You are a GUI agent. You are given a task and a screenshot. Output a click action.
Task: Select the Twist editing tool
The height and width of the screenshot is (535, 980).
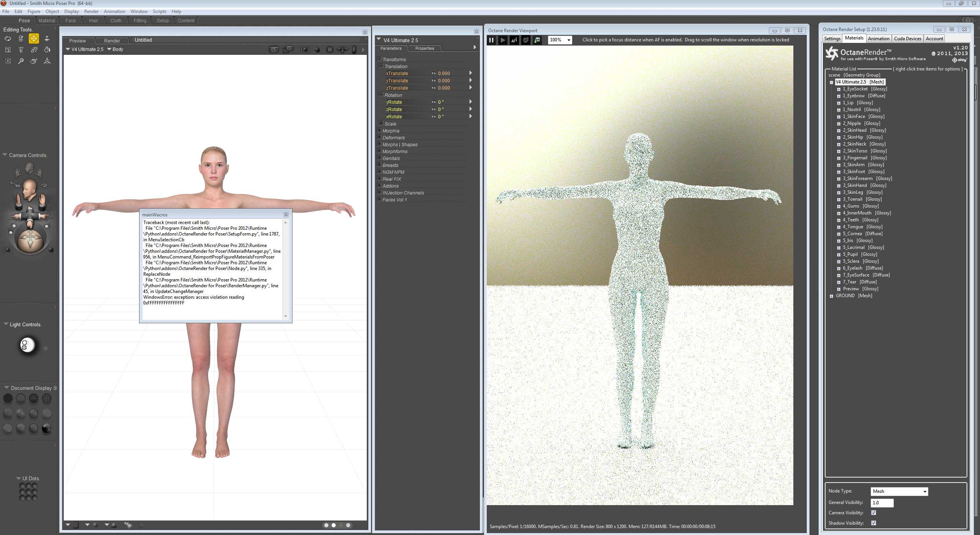[21, 39]
